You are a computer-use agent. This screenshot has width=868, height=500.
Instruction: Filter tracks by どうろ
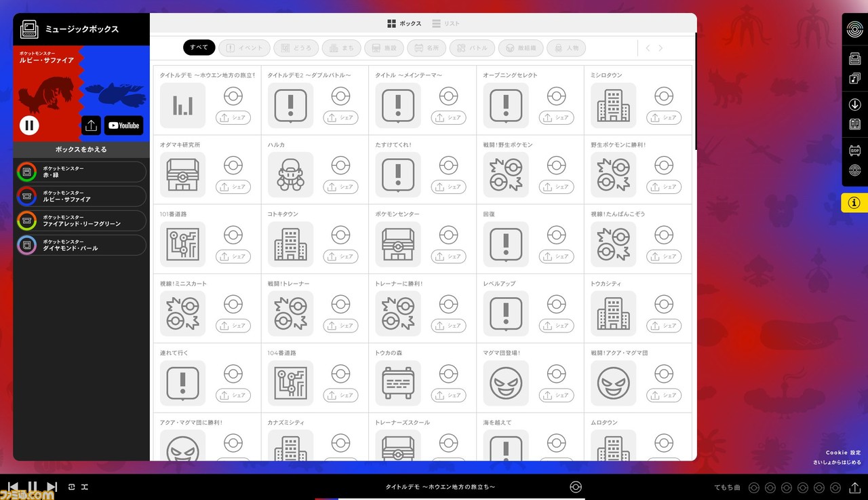click(x=296, y=48)
